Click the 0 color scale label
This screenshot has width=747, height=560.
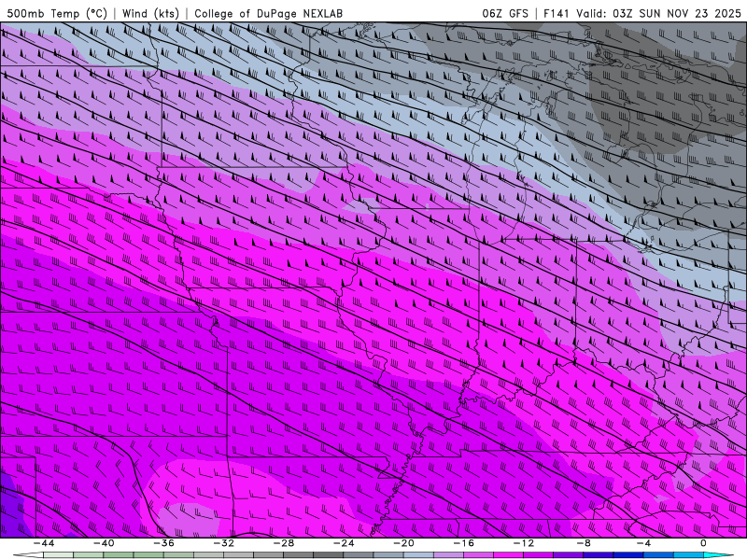pos(703,543)
